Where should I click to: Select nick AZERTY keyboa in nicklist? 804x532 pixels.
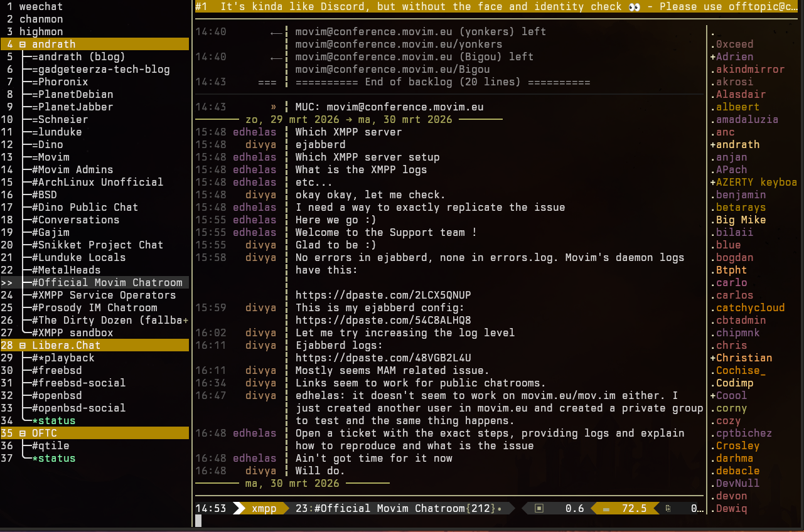[x=756, y=182]
